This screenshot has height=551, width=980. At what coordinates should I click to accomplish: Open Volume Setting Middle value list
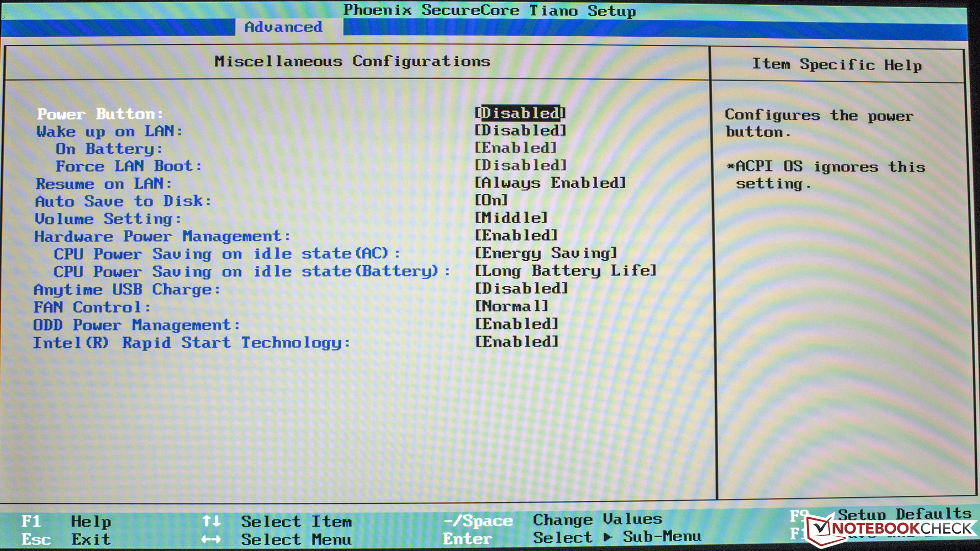point(511,218)
